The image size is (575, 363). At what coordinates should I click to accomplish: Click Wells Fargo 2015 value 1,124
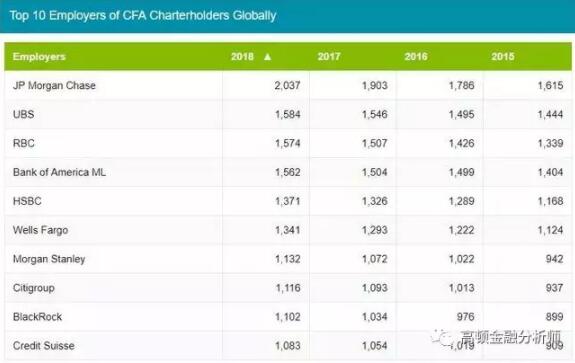click(x=550, y=230)
